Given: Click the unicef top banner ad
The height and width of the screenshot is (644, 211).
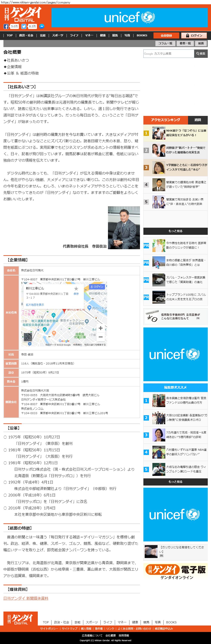Looking at the screenshot, I should 130,17.
